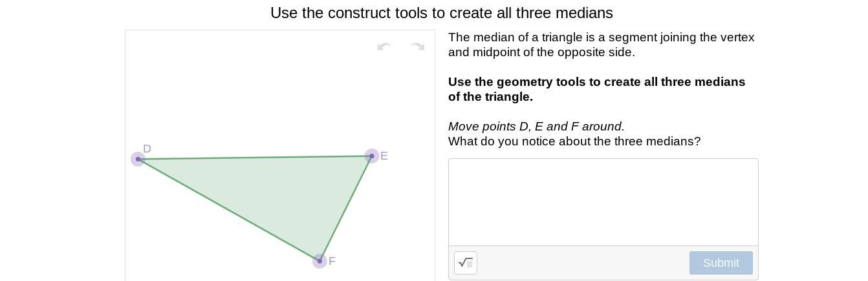This screenshot has width=868, height=281.
Task: Click side DE of the triangle
Action: tap(255, 157)
